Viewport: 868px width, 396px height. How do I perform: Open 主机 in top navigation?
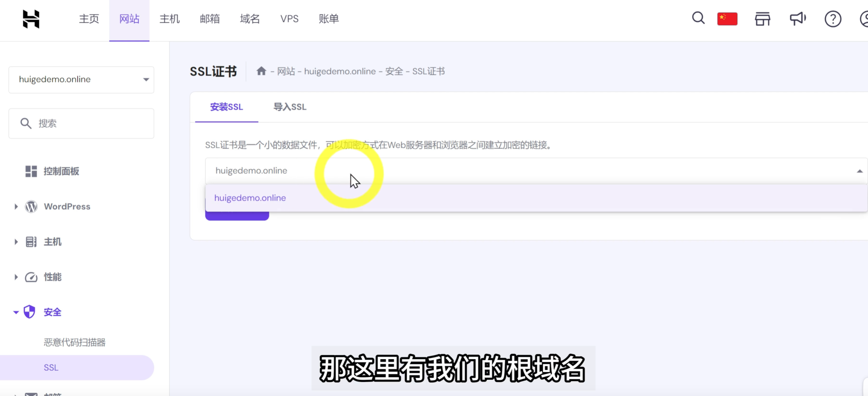point(169,19)
